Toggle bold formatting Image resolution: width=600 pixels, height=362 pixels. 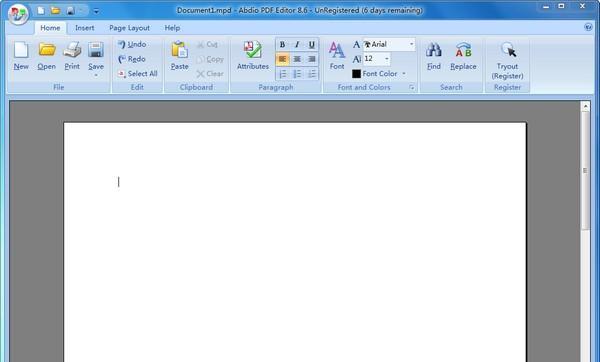click(282, 45)
